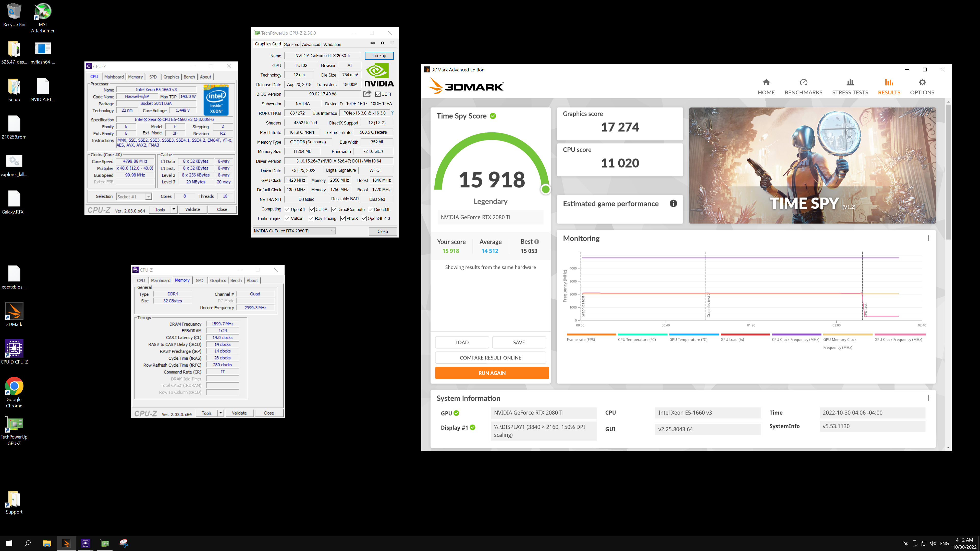The width and height of the screenshot is (980, 551).
Task: Expand Tools dropdown arrow in CPU-Z Memory window
Action: pyautogui.click(x=221, y=412)
